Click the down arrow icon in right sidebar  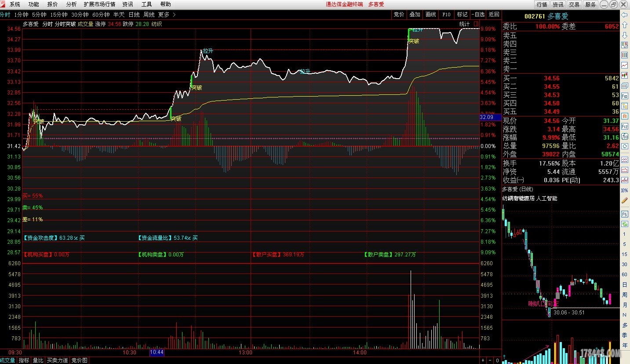point(624,35)
